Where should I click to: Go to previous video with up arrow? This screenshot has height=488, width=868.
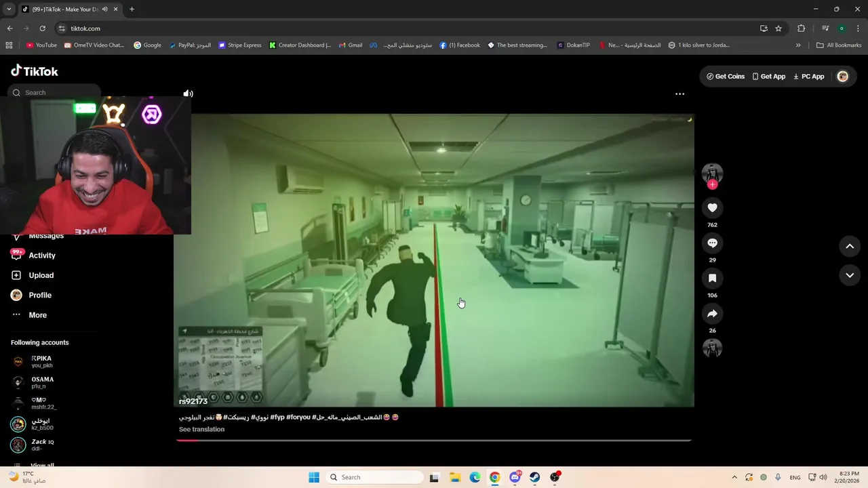pos(850,247)
